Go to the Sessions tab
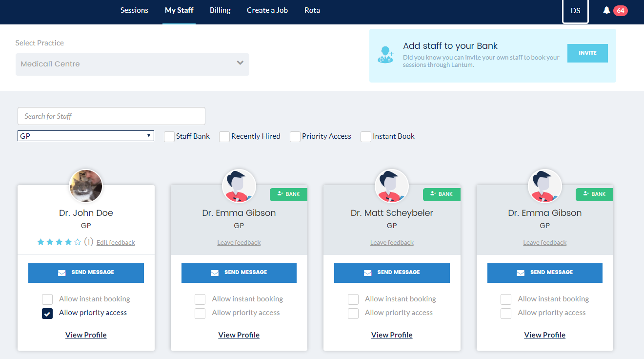 (x=134, y=10)
